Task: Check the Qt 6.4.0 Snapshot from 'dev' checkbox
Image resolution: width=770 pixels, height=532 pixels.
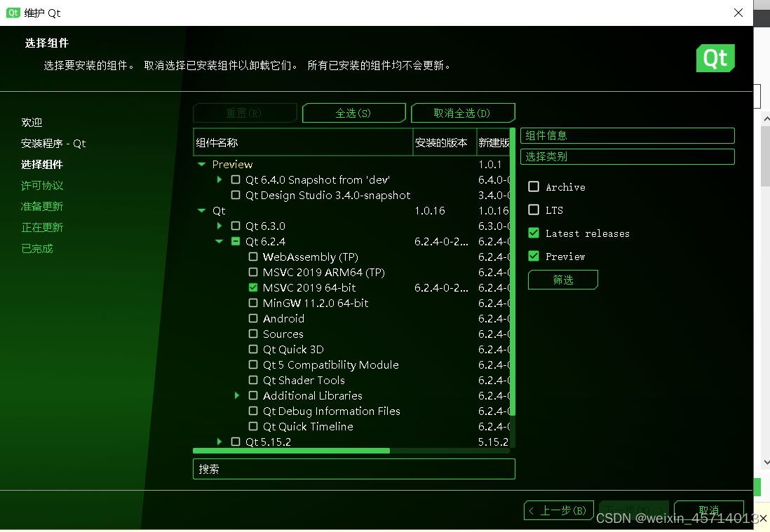Action: tap(236, 179)
